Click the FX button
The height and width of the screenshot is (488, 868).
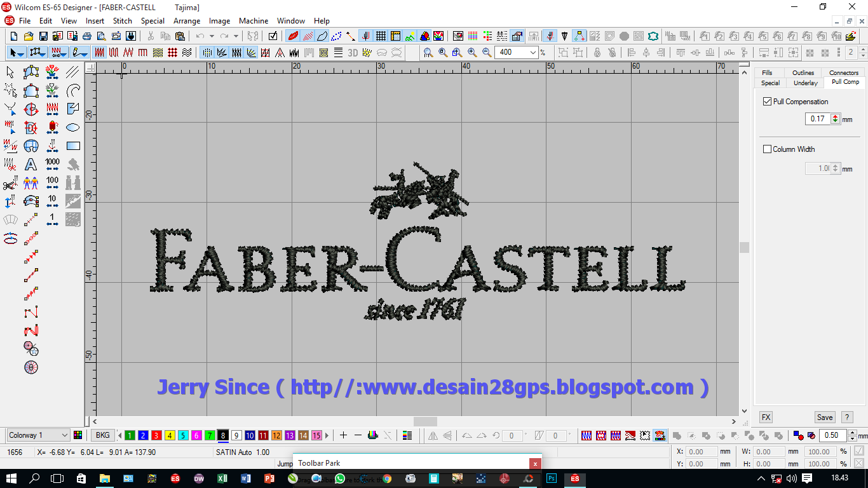(766, 417)
